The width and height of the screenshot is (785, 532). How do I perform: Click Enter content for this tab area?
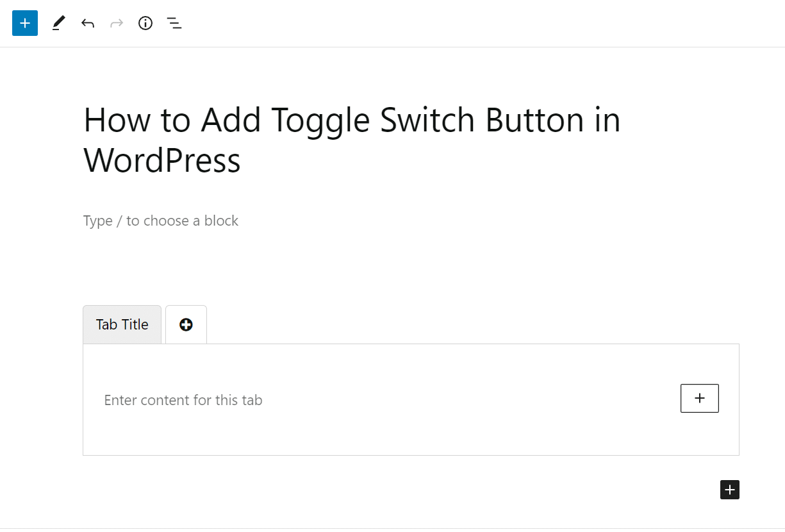click(183, 399)
